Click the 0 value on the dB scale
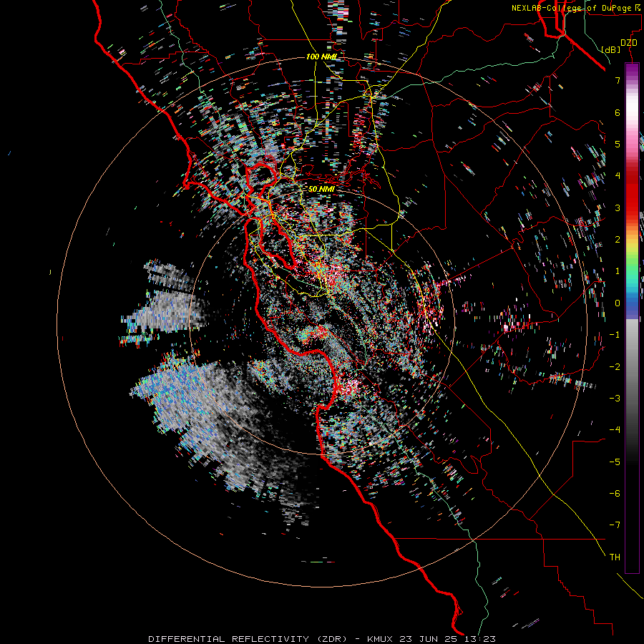 tap(618, 303)
